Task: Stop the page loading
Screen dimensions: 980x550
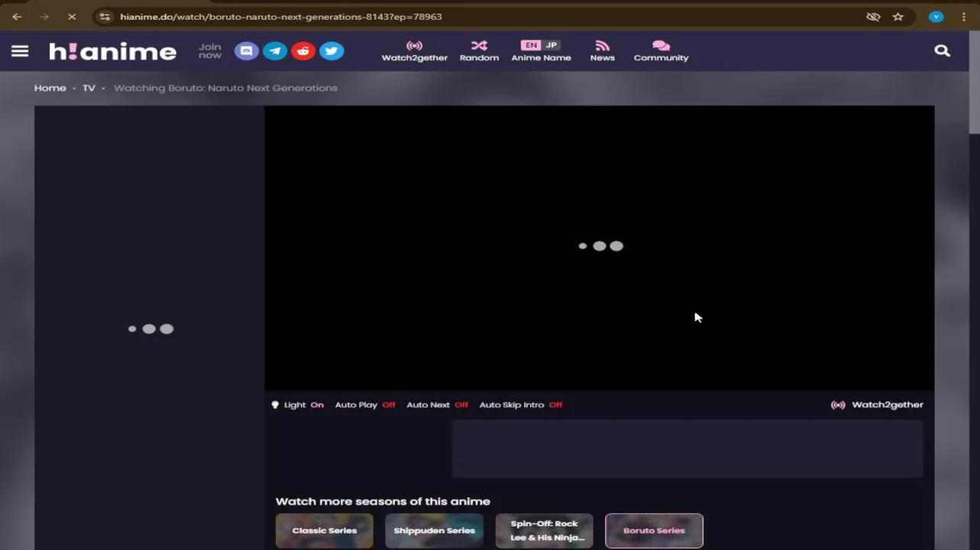Action: coord(72,16)
